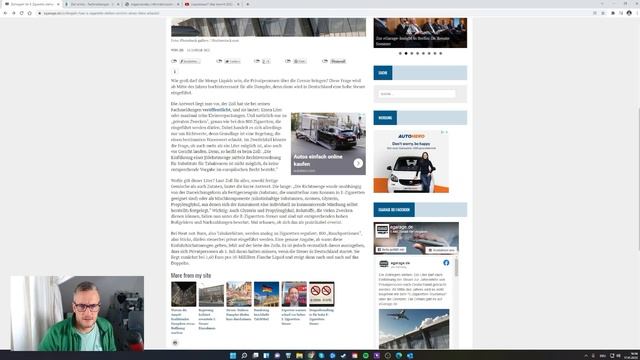Open the airplane photo in Facebook feed
Screen dimensions: 640x360
coord(414,329)
